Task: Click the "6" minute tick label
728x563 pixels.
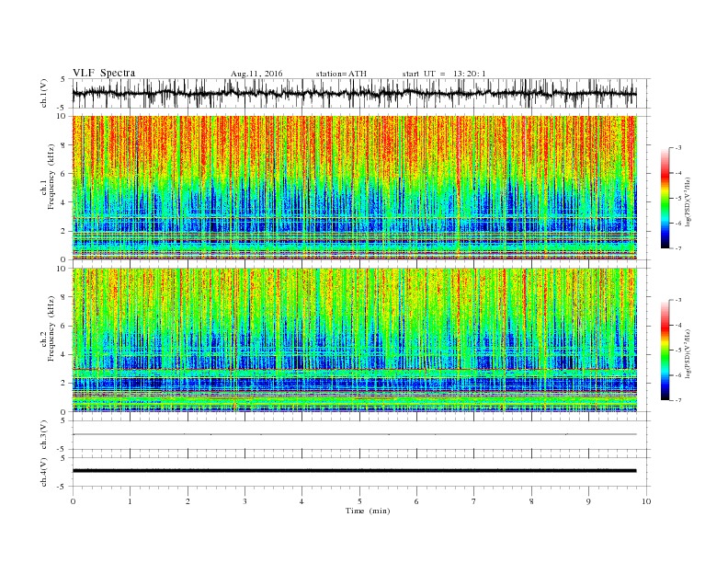Action: click(x=416, y=501)
